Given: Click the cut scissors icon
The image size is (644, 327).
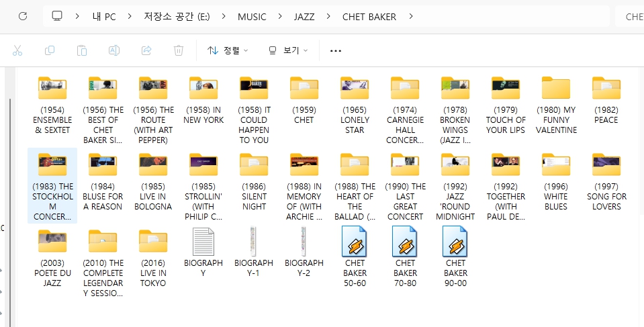Looking at the screenshot, I should point(18,50).
